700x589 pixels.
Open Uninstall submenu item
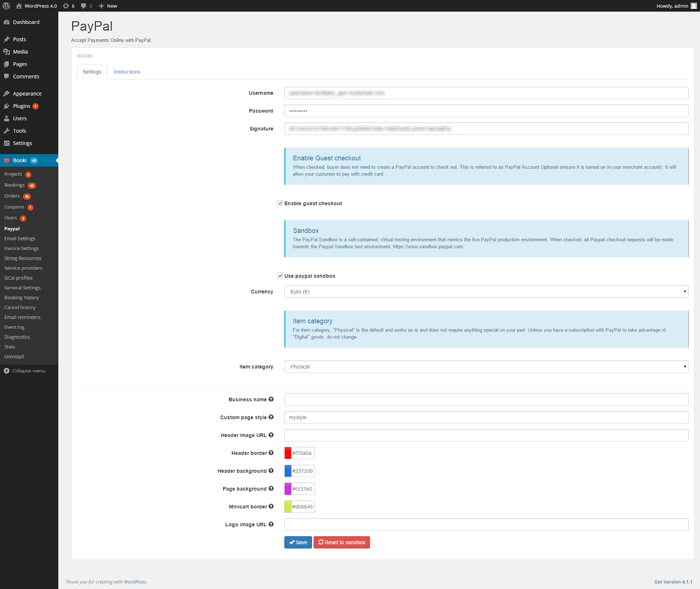[x=14, y=357]
